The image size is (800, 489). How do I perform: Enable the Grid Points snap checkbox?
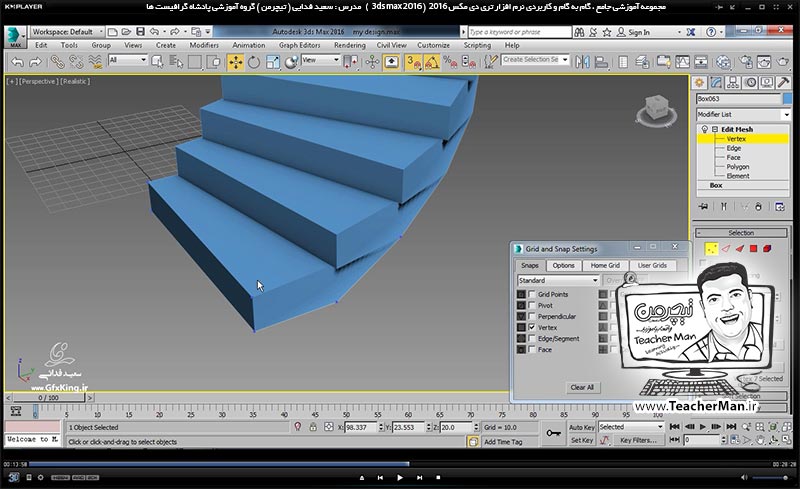point(532,295)
